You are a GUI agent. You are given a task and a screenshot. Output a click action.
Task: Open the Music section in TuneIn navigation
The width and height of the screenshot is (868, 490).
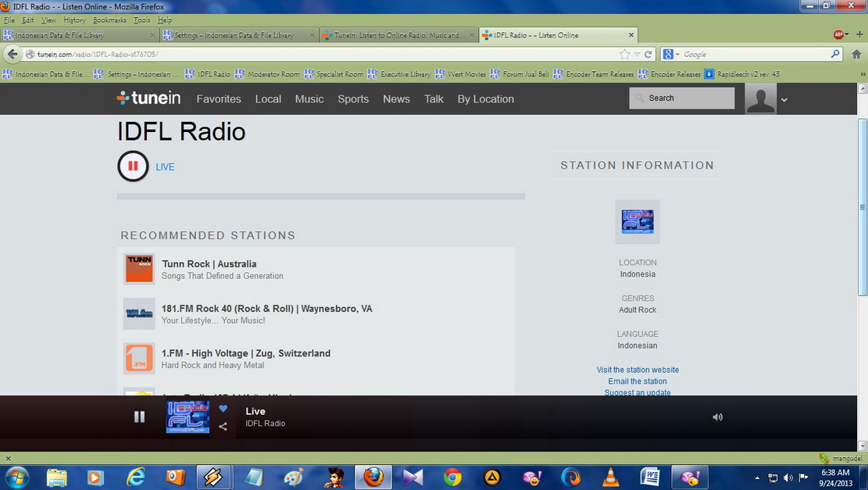[309, 99]
